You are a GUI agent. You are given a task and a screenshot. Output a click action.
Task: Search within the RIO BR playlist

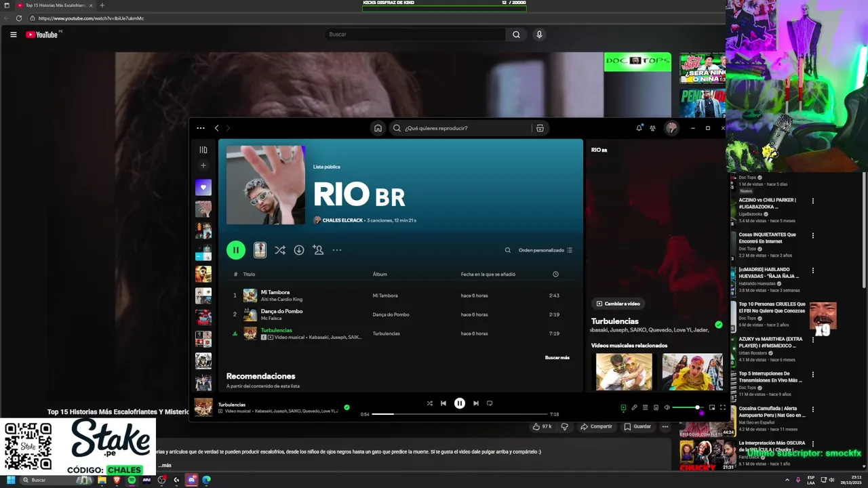point(507,250)
